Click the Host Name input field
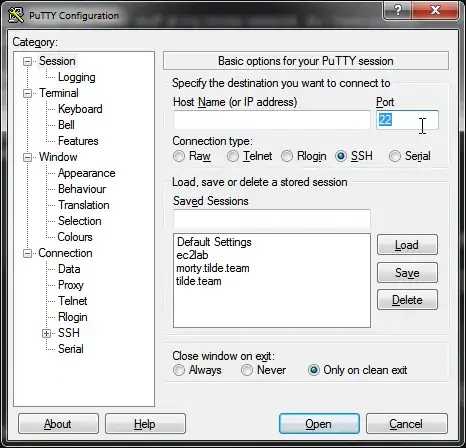Screen dimensions: 466x448 (x=272, y=120)
